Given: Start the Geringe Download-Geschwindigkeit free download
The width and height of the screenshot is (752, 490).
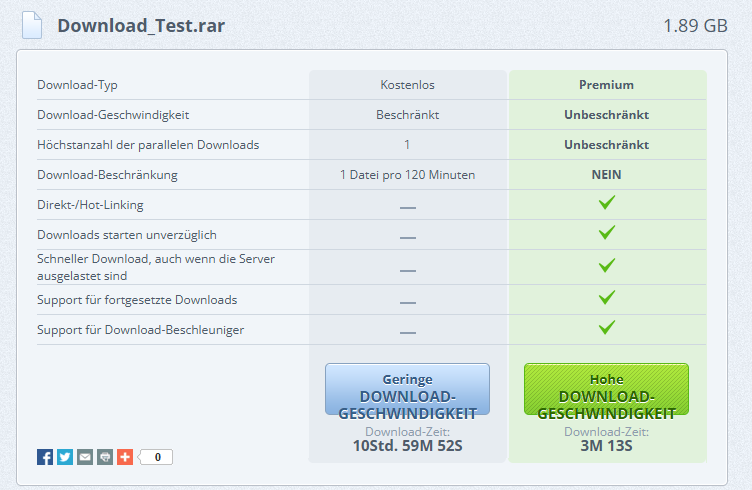Looking at the screenshot, I should (x=408, y=389).
